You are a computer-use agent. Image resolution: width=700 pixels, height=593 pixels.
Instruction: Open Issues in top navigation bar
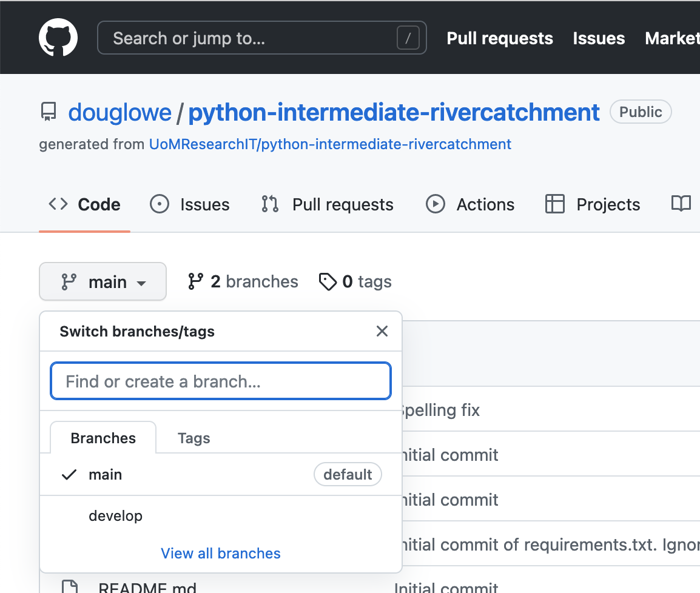[x=599, y=38]
